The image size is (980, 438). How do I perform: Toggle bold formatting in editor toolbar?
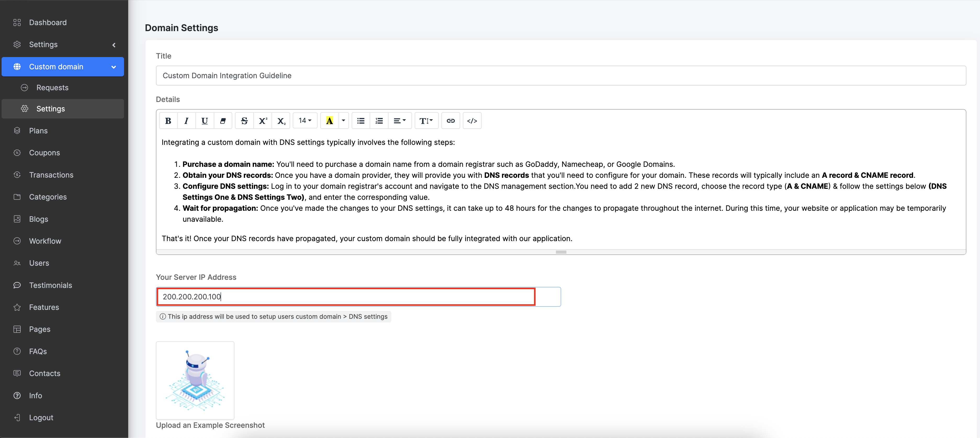[168, 121]
